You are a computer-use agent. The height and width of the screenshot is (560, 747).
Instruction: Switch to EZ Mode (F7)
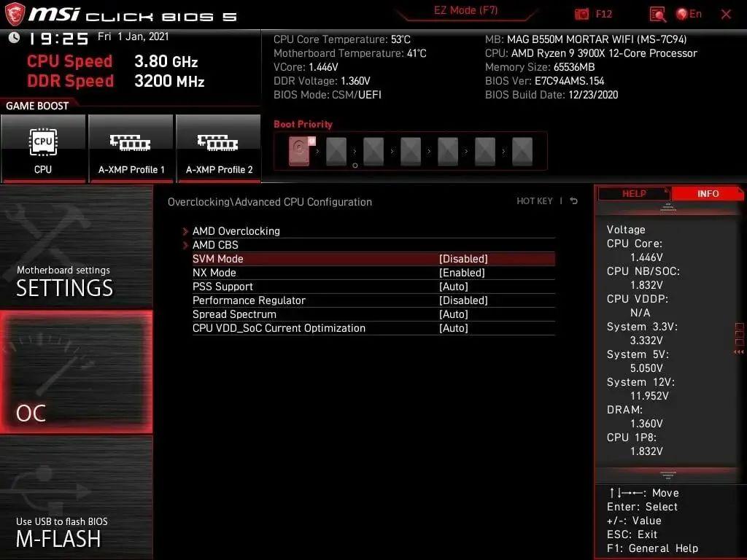(465, 10)
